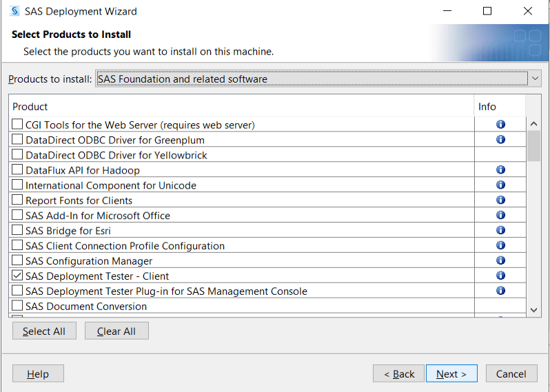Viewport: 550px width, 392px height.
Task: Open the Products to install dropdown arrow
Action: 535,79
